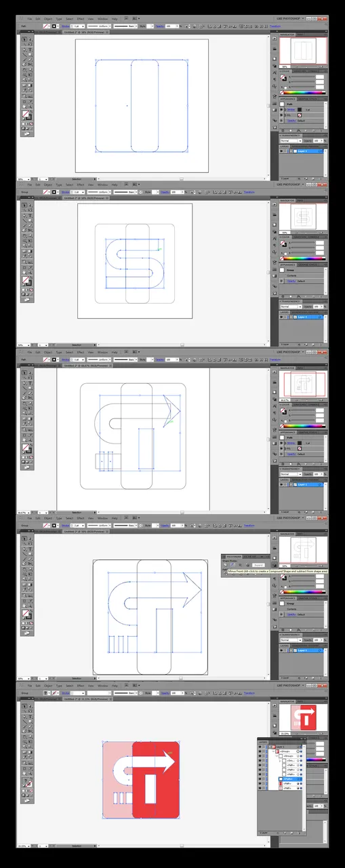This screenshot has height=868, width=345.
Task: Select the Selection tool in the rounded-rectangles window
Action: (x=24, y=39)
